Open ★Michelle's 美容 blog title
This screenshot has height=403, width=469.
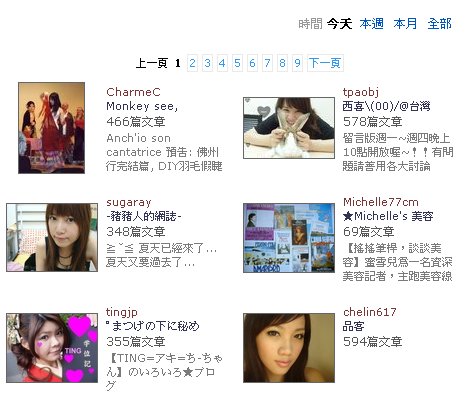pyautogui.click(x=388, y=216)
